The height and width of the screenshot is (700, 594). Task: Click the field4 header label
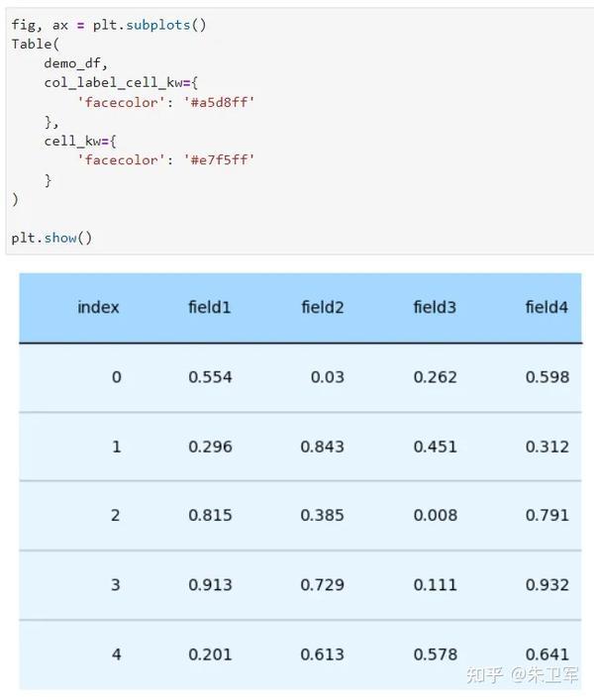point(546,307)
